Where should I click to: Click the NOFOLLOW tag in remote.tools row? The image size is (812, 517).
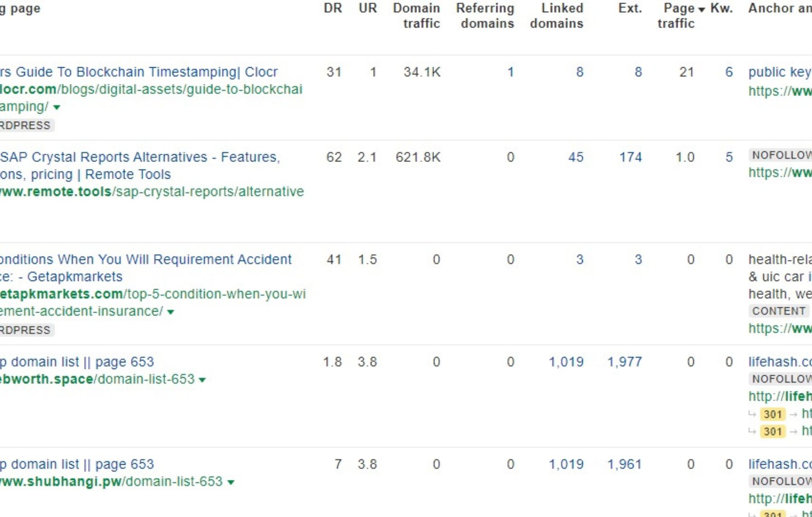click(x=780, y=155)
